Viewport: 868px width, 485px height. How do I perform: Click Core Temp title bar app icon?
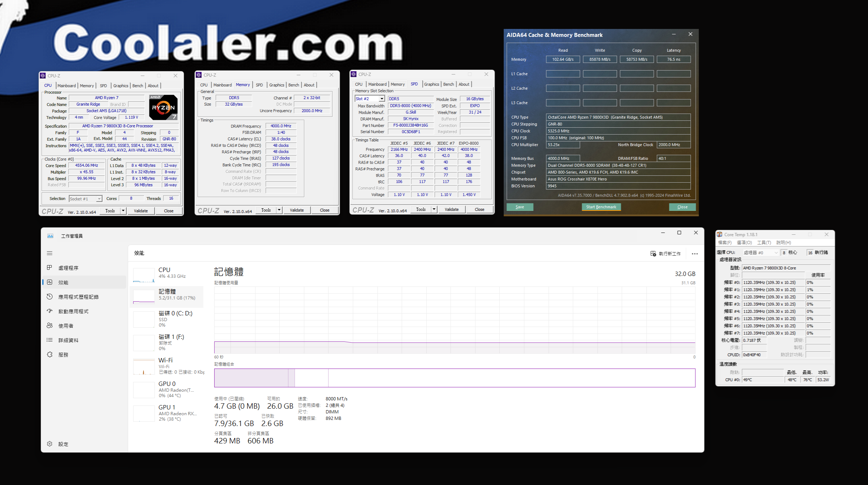point(720,234)
